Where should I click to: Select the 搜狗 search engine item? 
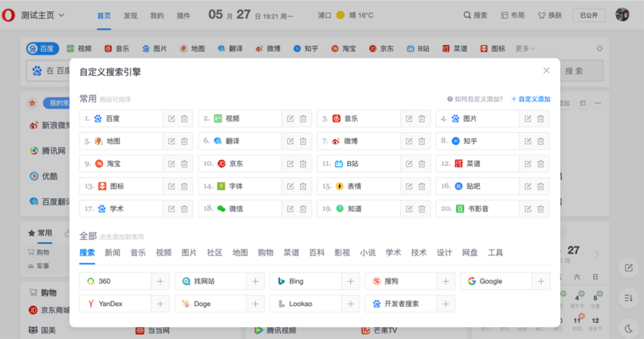tap(399, 282)
